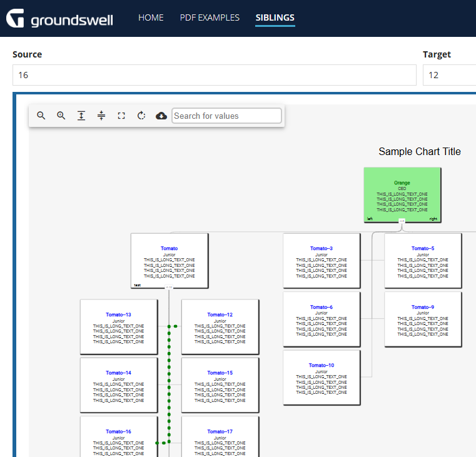
Task: Click the 'test' label on Tomato node
Action: 137,285
